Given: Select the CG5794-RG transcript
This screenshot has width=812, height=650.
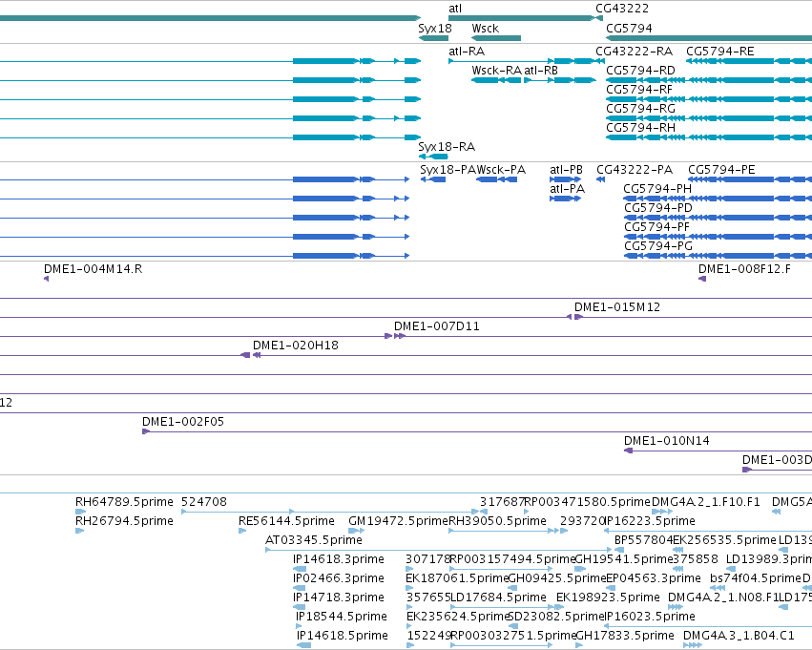Looking at the screenshot, I should (x=709, y=118).
